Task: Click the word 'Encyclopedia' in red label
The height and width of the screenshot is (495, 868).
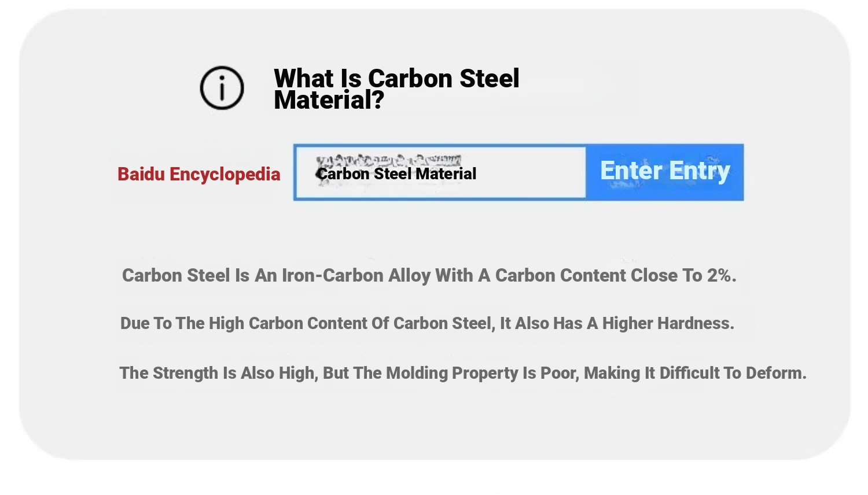Action: (x=225, y=174)
